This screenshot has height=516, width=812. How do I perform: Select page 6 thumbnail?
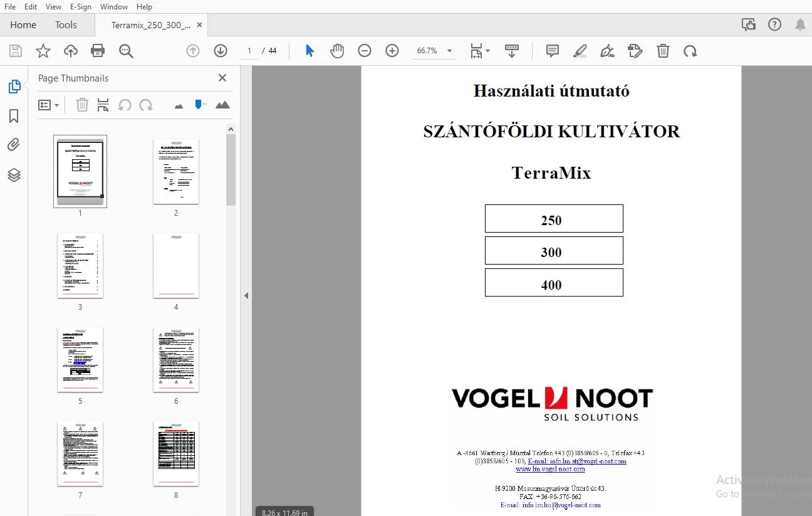tap(176, 360)
